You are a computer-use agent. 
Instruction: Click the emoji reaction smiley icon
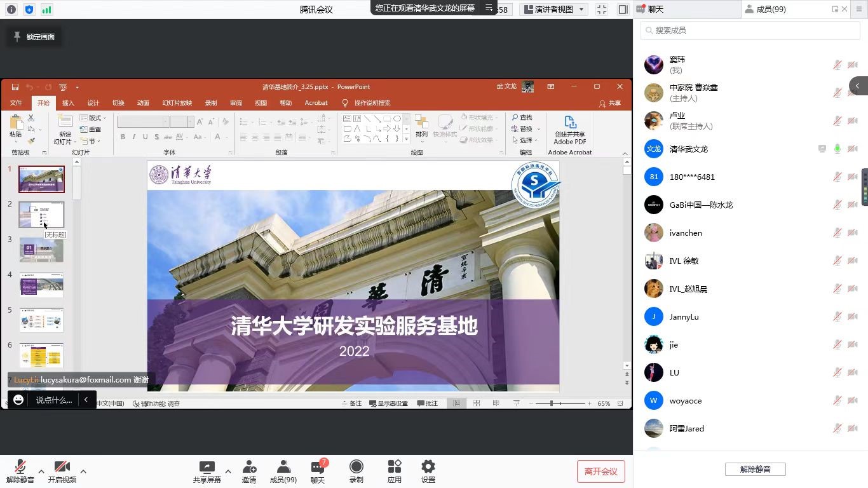[x=18, y=400]
